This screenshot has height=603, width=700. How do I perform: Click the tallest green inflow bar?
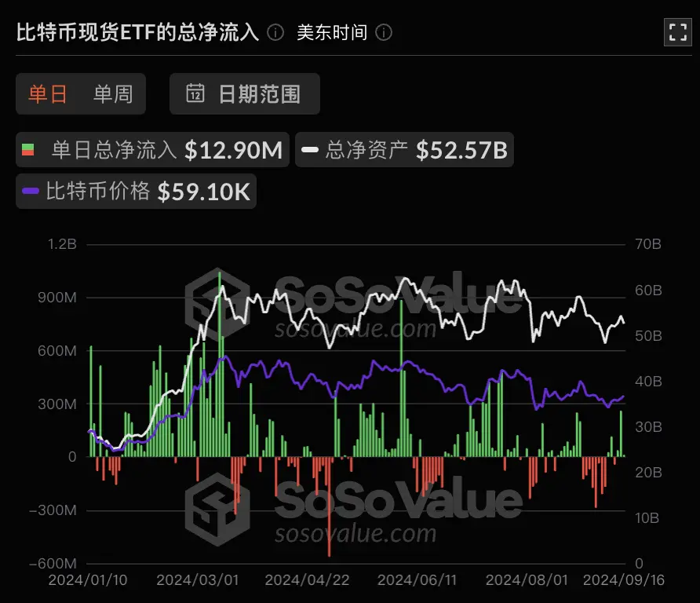(x=219, y=365)
